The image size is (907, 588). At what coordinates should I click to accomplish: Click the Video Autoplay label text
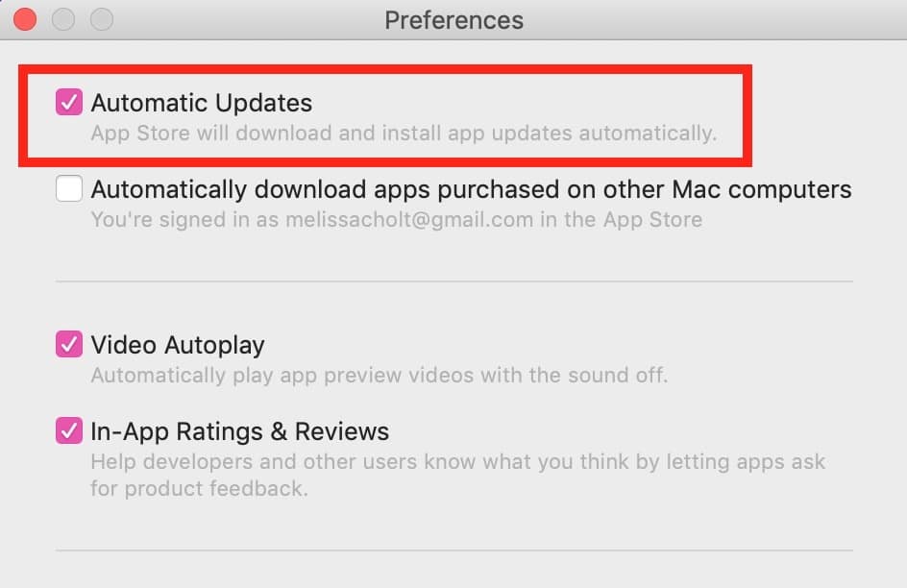pyautogui.click(x=178, y=345)
